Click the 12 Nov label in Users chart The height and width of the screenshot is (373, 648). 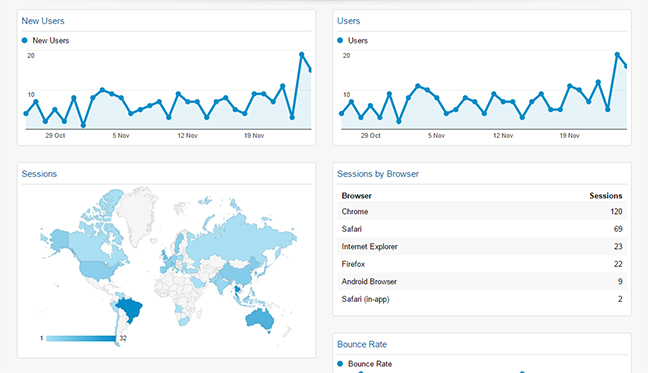click(x=503, y=135)
